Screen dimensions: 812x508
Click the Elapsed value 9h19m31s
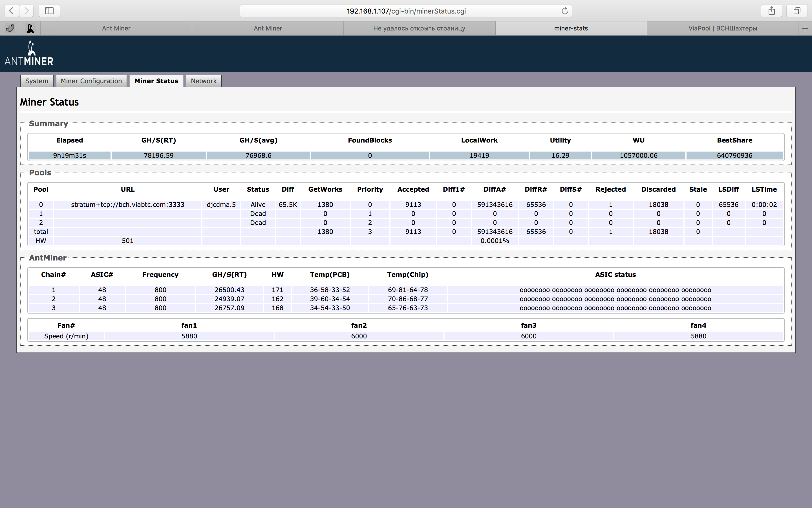(69, 156)
